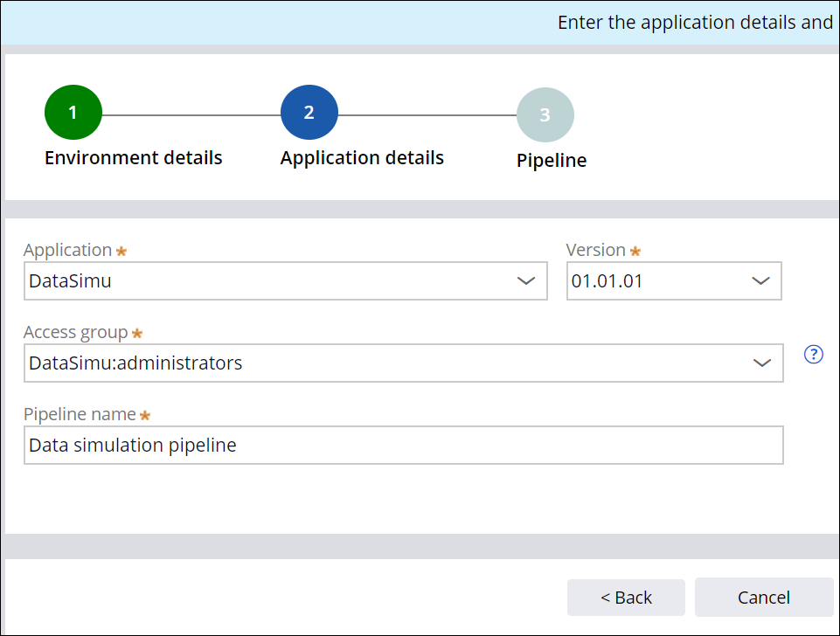Click the help question mark icon
Image resolution: width=840 pixels, height=636 pixels.
point(814,354)
